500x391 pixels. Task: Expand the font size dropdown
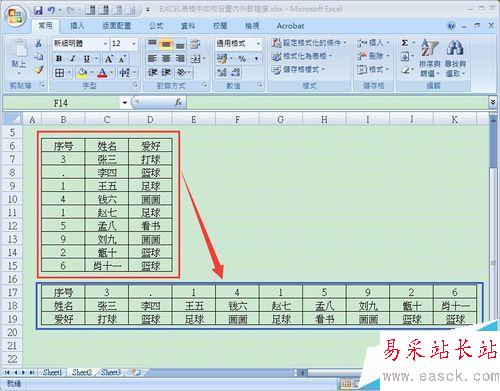tap(134, 44)
